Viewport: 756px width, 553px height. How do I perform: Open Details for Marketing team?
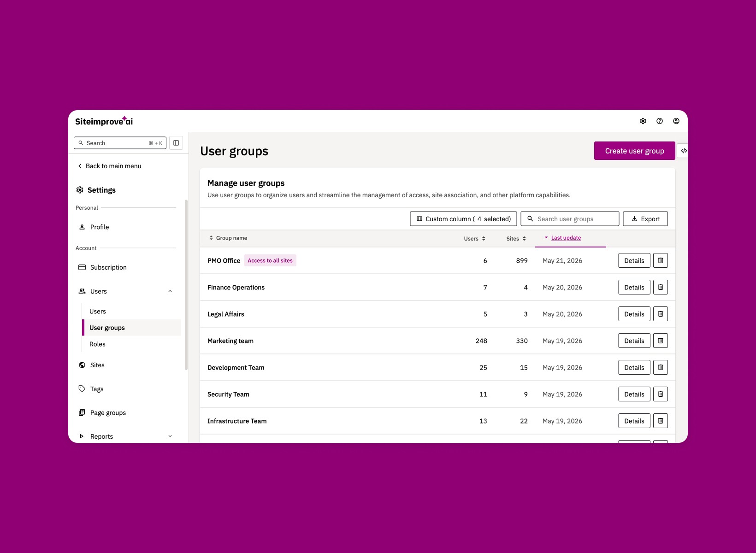click(634, 341)
